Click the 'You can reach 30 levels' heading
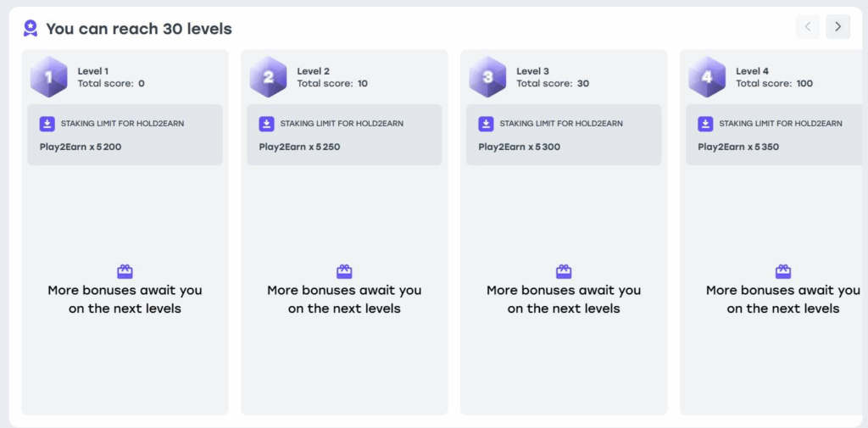The image size is (868, 428). point(139,29)
